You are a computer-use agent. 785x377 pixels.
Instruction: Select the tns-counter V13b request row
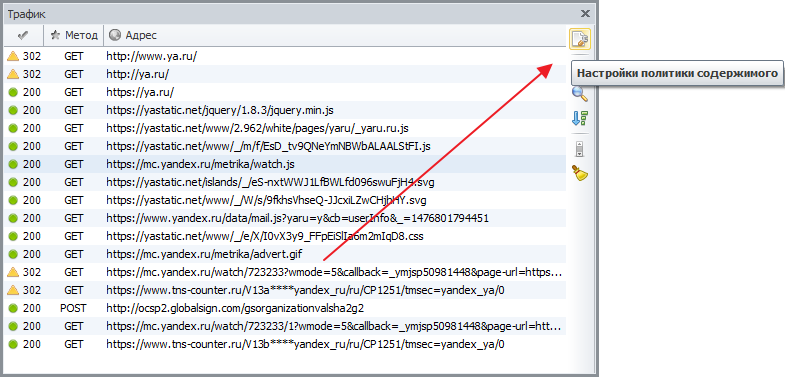pos(285,344)
